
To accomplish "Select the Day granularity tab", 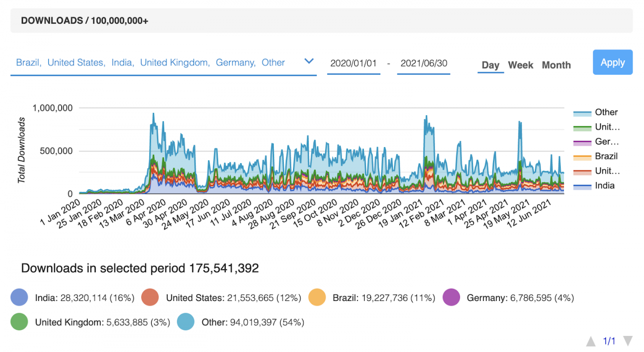I will [x=490, y=65].
